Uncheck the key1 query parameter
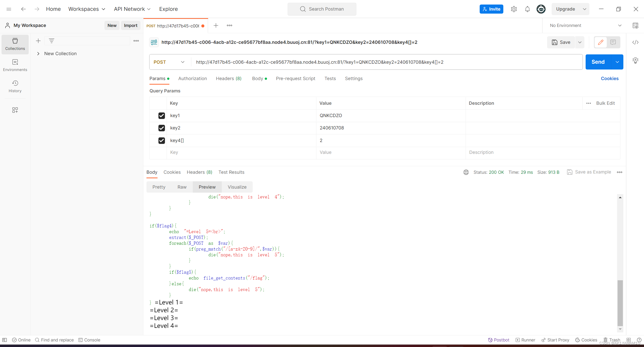 pyautogui.click(x=162, y=116)
